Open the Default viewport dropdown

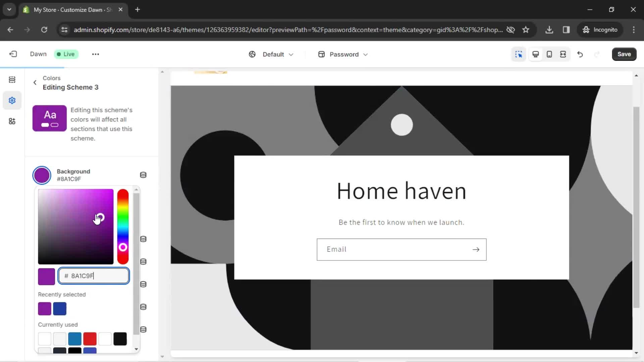pos(272,54)
